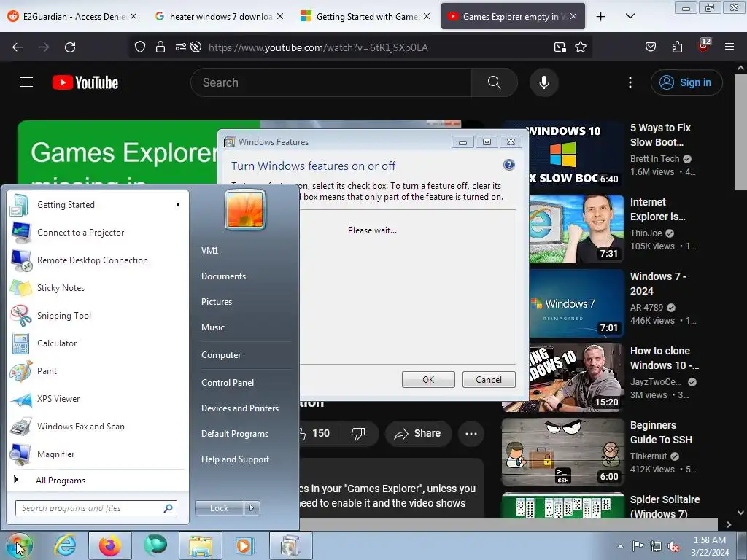Open Default Programs
The image size is (747, 560).
(x=235, y=434)
